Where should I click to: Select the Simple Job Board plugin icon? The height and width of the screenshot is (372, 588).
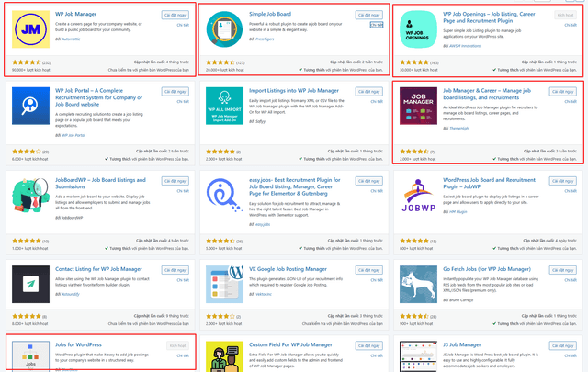(x=224, y=29)
